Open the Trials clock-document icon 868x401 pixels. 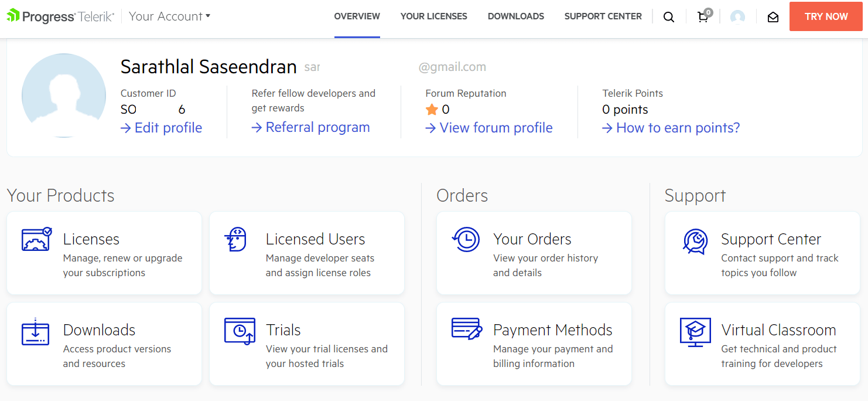click(239, 330)
